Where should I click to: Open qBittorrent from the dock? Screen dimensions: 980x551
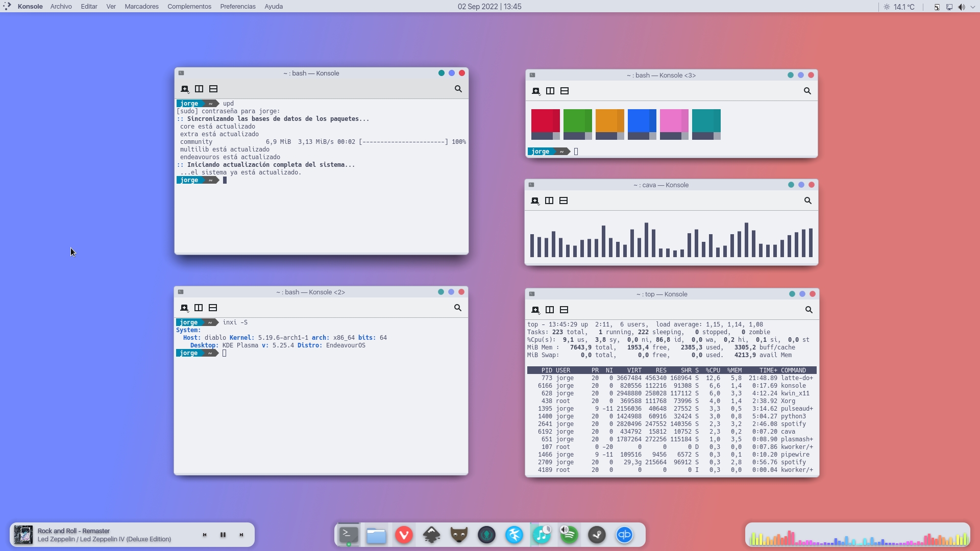(x=624, y=535)
